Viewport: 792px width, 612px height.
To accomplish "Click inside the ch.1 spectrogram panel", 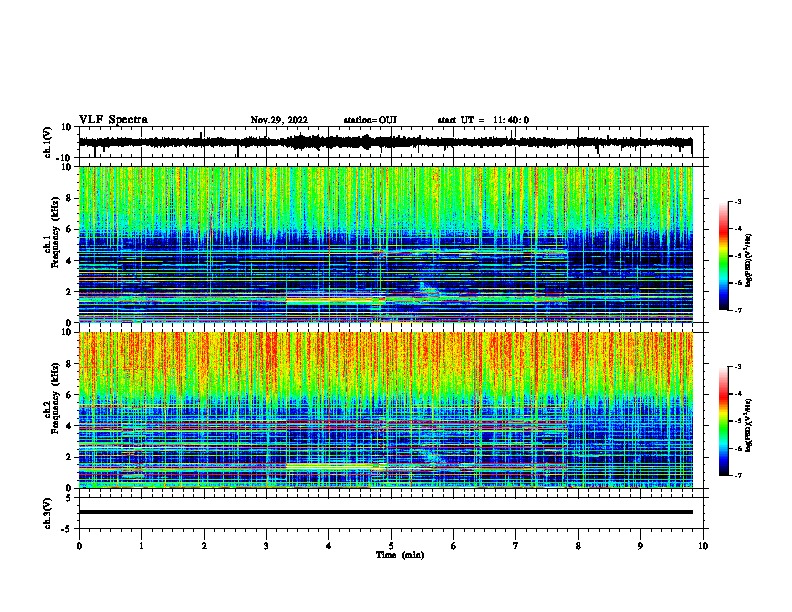I will click(x=385, y=244).
